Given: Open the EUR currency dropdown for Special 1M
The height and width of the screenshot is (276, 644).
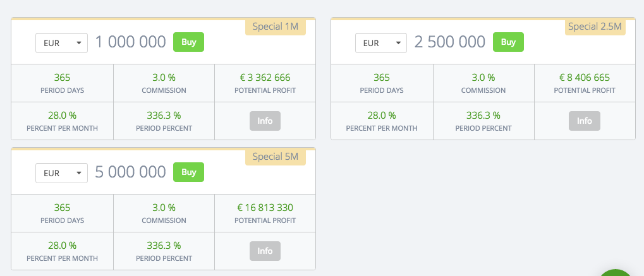Looking at the screenshot, I should (x=61, y=43).
